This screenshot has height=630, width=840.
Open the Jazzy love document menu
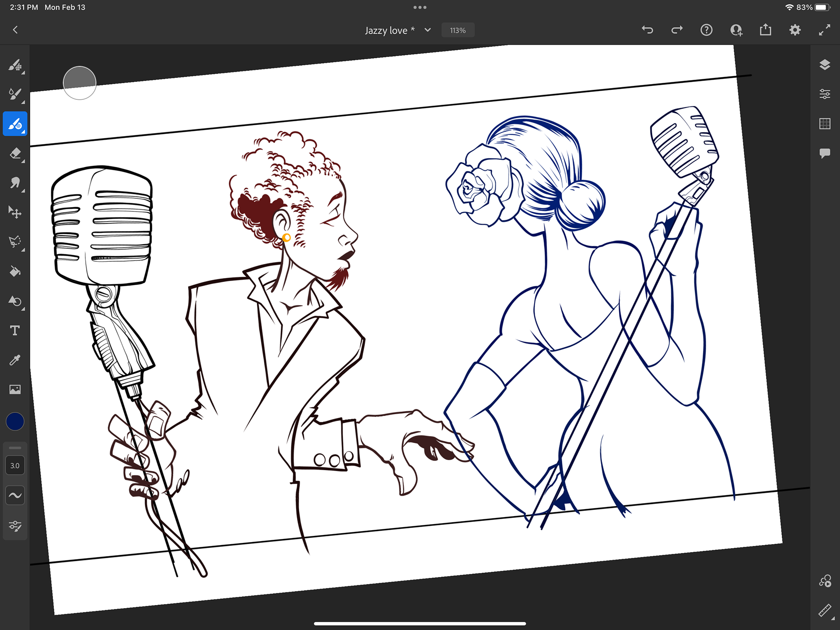(428, 30)
